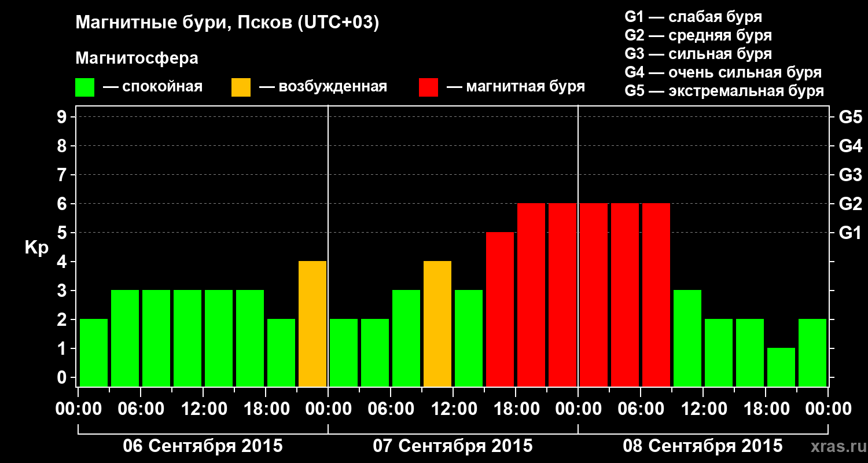Click the 'Kp' axis label
The height and width of the screenshot is (463, 868).
click(x=36, y=248)
